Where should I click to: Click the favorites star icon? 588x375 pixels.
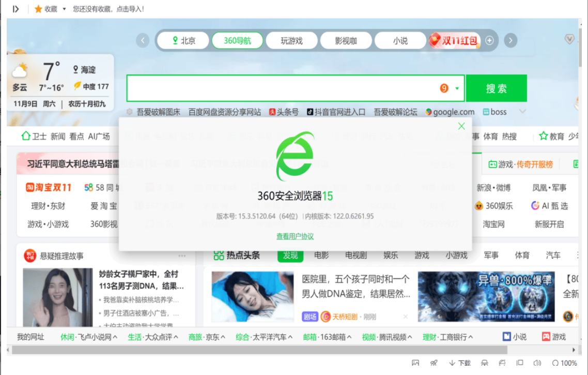(x=38, y=9)
